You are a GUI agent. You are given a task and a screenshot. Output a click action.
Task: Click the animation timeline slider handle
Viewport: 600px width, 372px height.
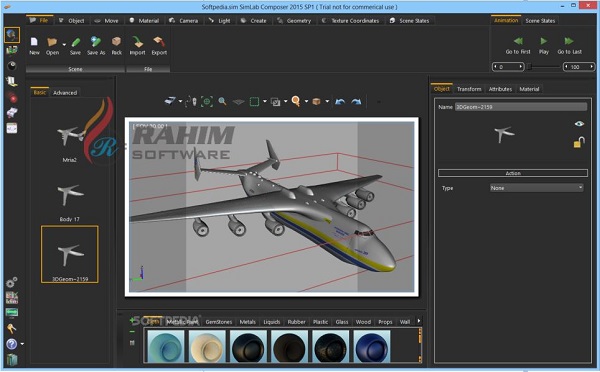pyautogui.click(x=530, y=67)
